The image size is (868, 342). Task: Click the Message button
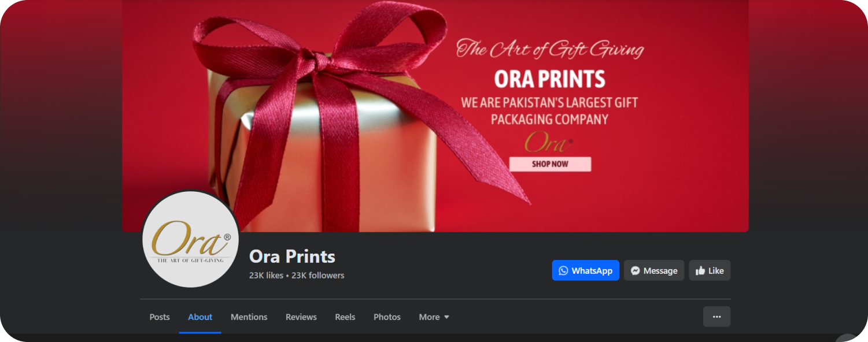click(x=654, y=270)
